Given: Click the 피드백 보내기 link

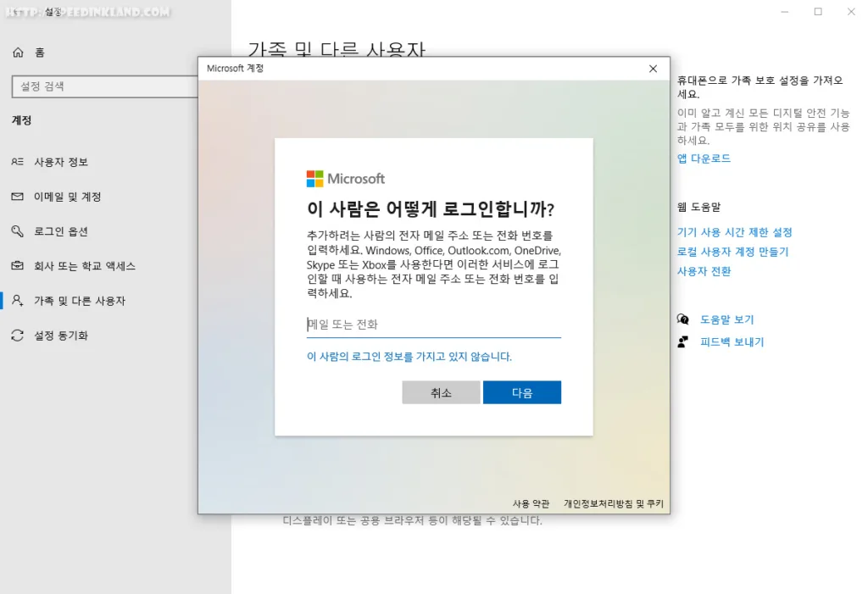Looking at the screenshot, I should 732,341.
